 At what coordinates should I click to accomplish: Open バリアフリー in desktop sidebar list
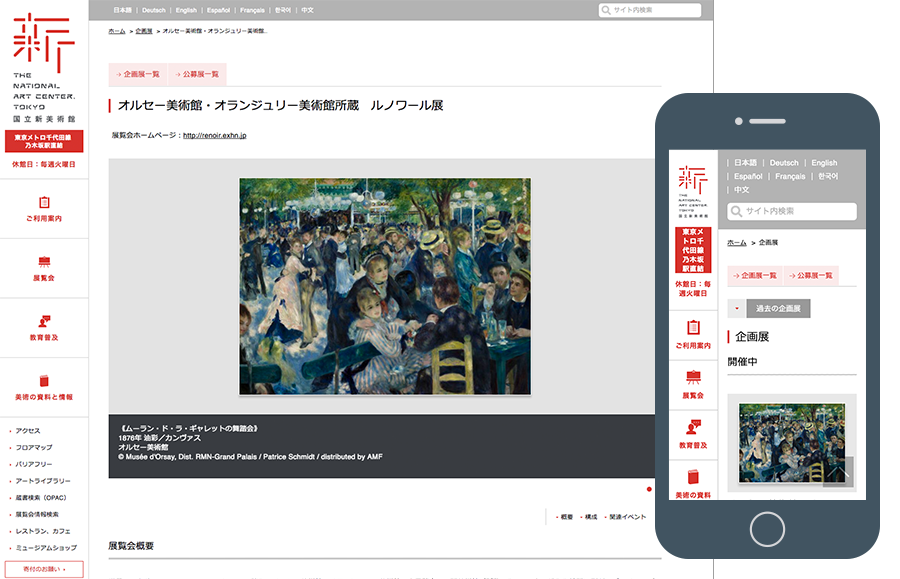click(34, 464)
